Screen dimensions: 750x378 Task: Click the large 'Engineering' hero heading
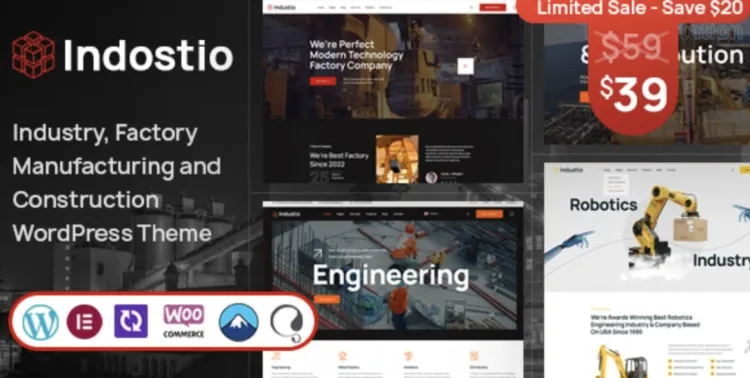(x=391, y=276)
